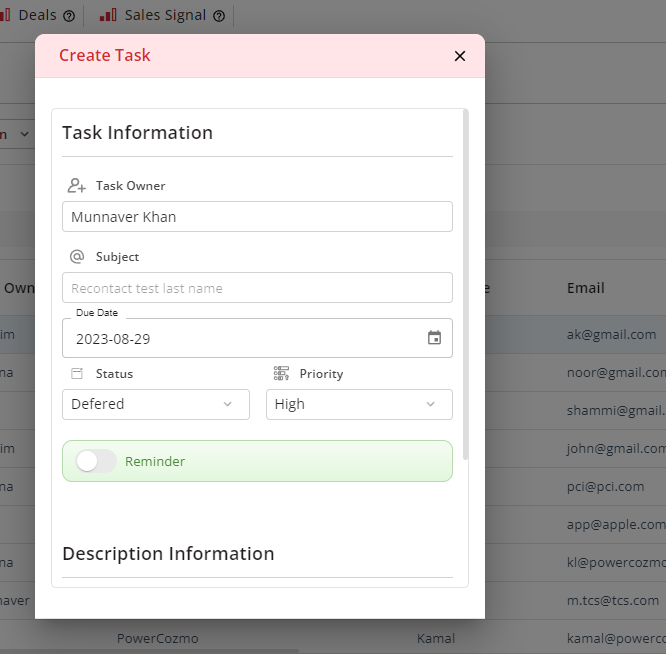Open the Due Date calendar picker icon
666x654 pixels.
[x=434, y=338]
